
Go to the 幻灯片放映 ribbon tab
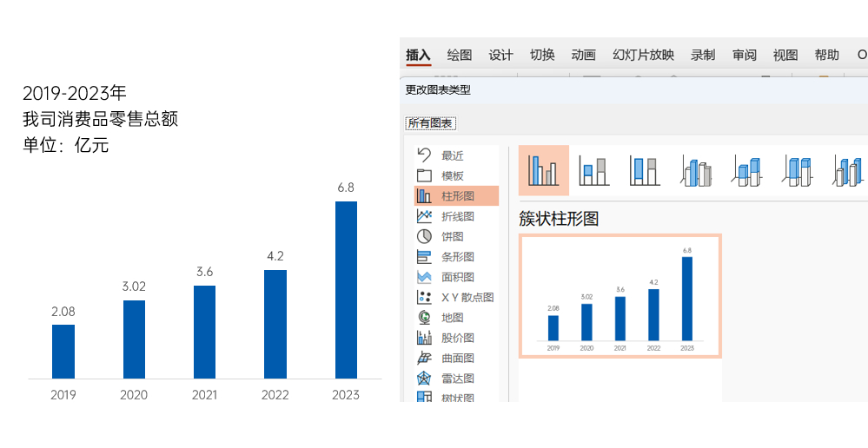coord(643,55)
